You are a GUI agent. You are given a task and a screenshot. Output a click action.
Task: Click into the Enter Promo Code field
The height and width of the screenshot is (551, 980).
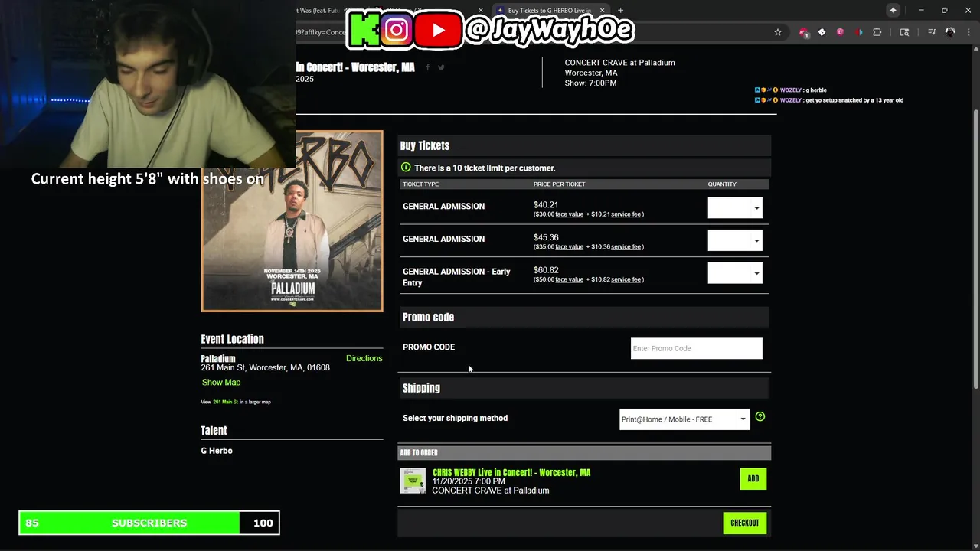(x=696, y=348)
